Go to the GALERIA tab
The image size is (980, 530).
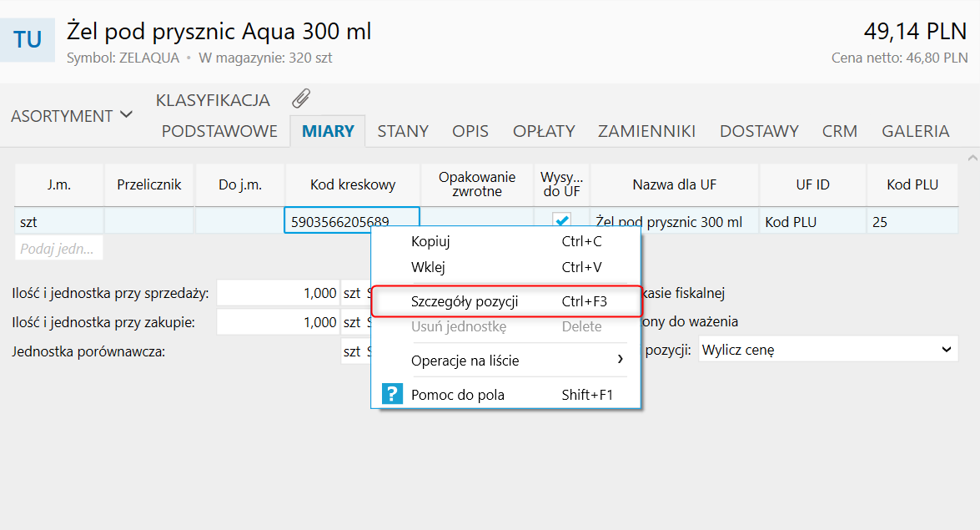click(915, 131)
